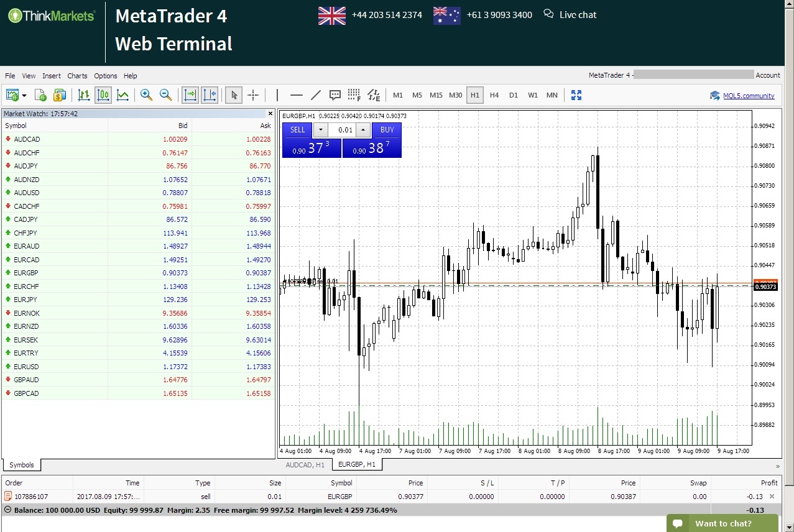
Task: Zoom in on the chart
Action: point(146,94)
